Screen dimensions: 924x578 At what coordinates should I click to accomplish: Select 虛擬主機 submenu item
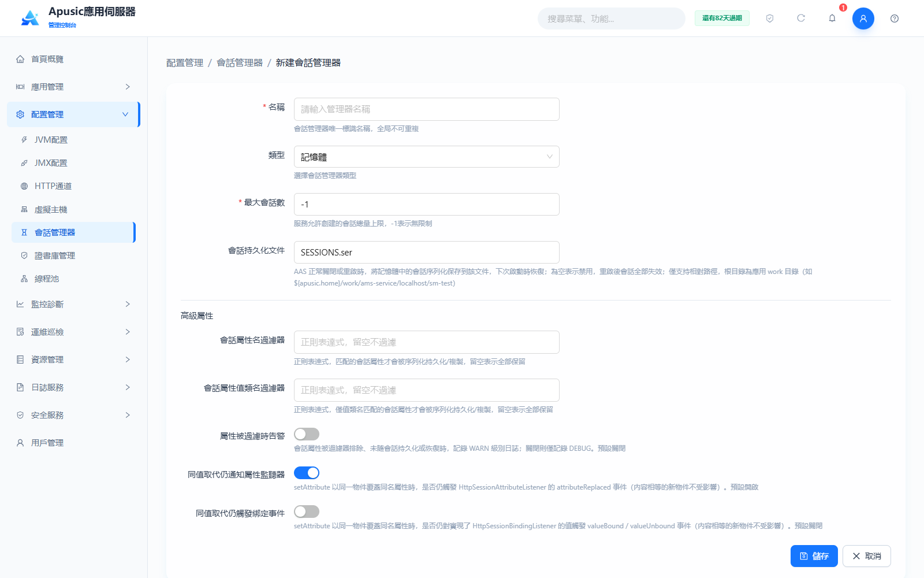tap(73, 209)
